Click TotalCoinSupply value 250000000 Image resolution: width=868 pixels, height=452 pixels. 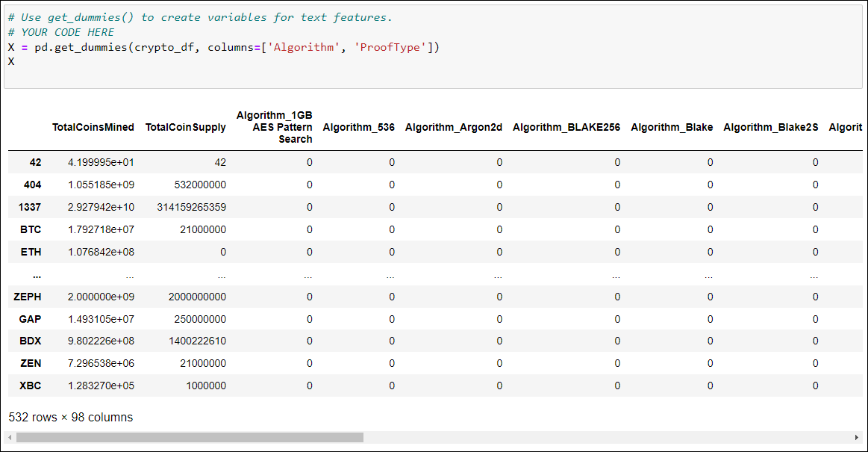pos(200,319)
